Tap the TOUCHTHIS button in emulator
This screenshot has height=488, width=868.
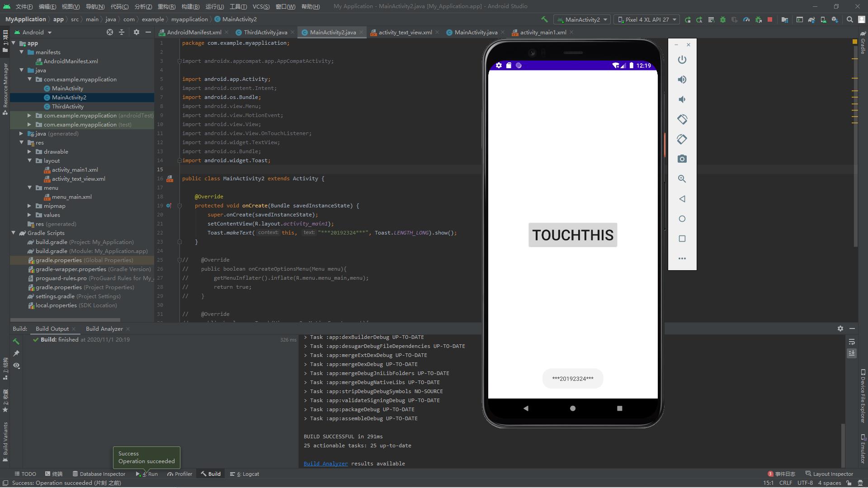[x=573, y=235]
